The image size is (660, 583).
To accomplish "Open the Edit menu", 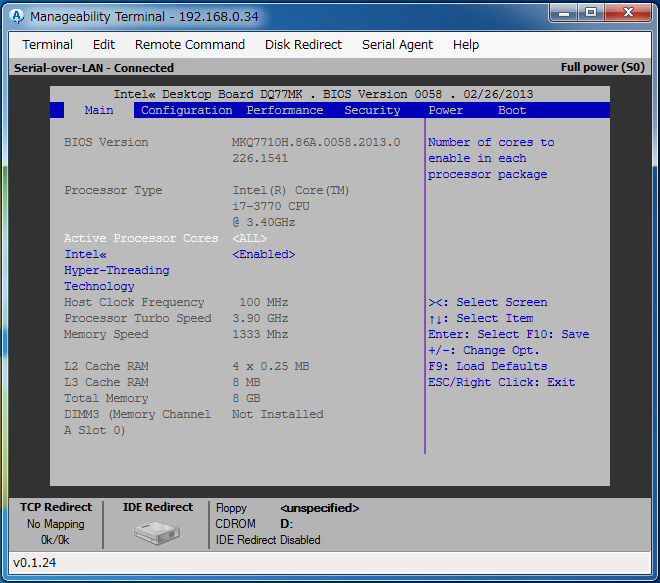I will pyautogui.click(x=104, y=45).
